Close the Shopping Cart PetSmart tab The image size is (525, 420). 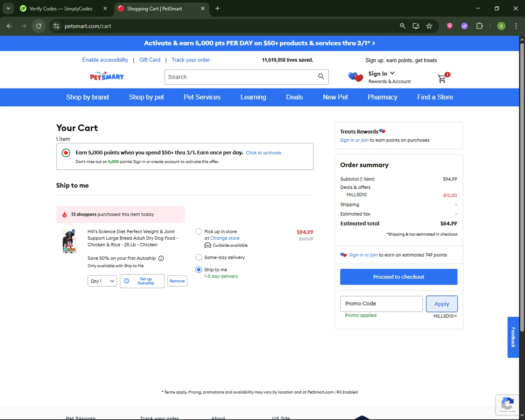tap(203, 8)
